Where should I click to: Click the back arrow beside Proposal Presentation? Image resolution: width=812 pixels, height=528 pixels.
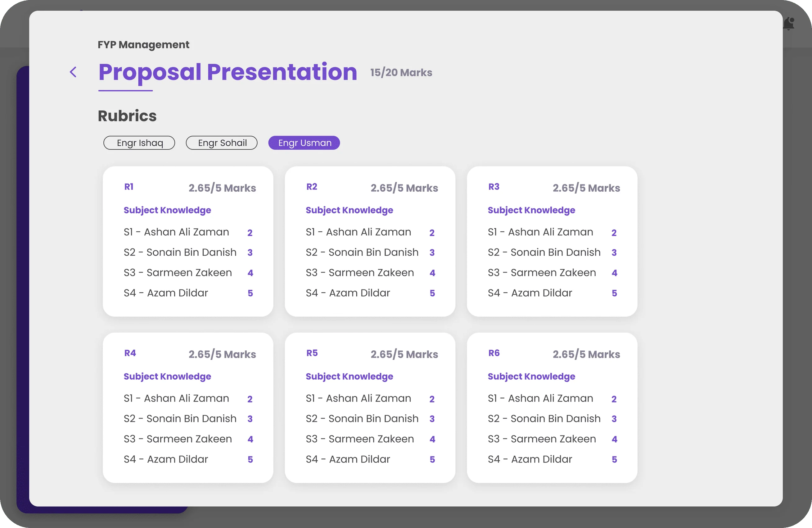73,72
